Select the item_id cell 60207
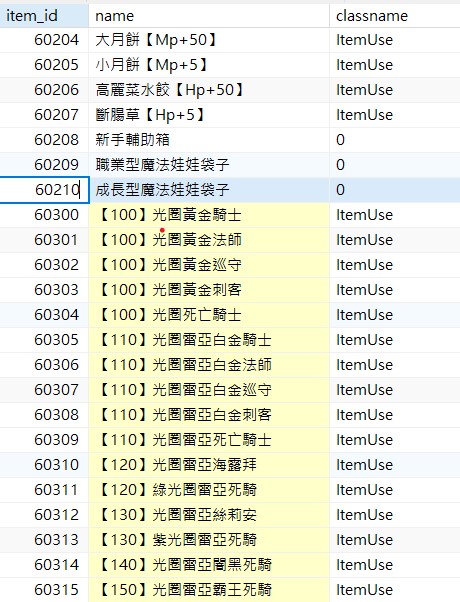Screen dimensions: 460x602 pos(44,115)
